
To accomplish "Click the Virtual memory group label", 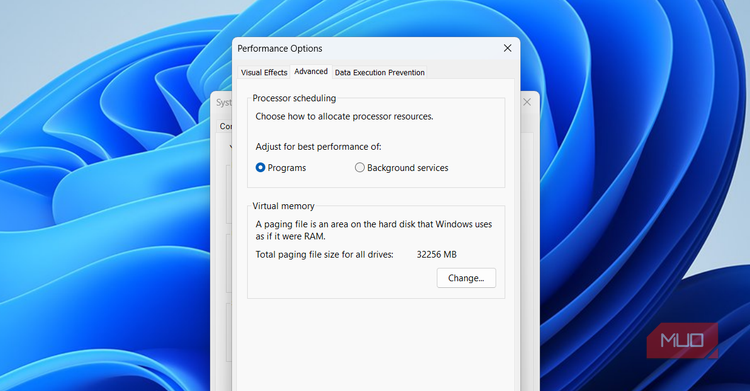I will (284, 206).
